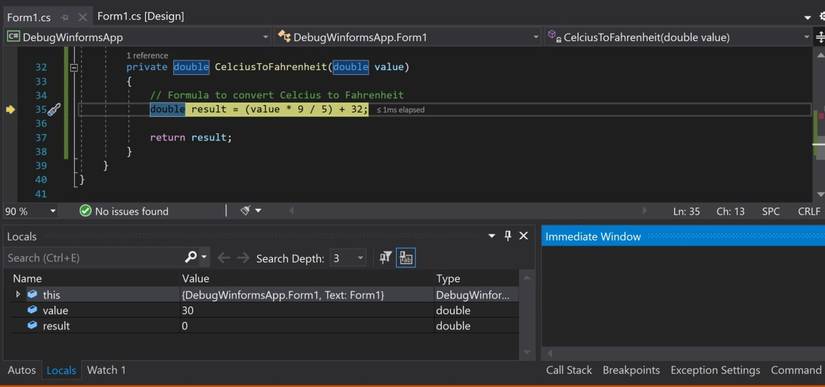Image resolution: width=825 pixels, height=387 pixels.
Task: Collapse the CelciusToFahrenheit method outline
Action: [74, 67]
